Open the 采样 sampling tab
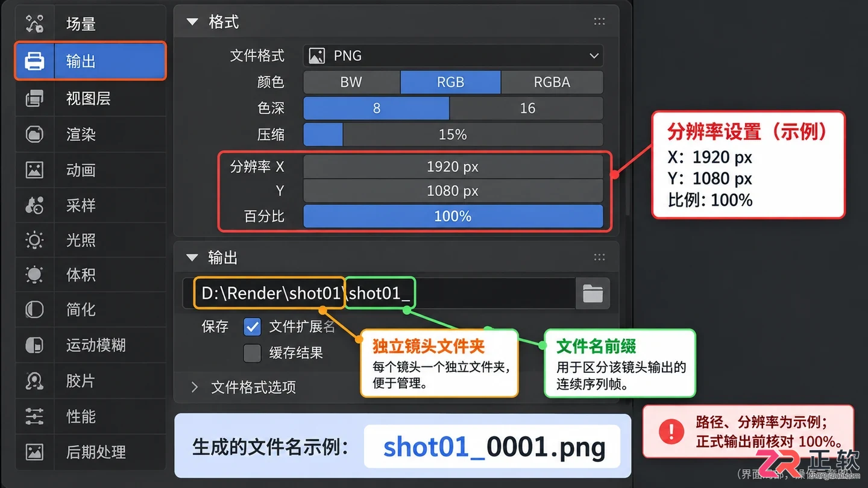868x488 pixels. 90,205
